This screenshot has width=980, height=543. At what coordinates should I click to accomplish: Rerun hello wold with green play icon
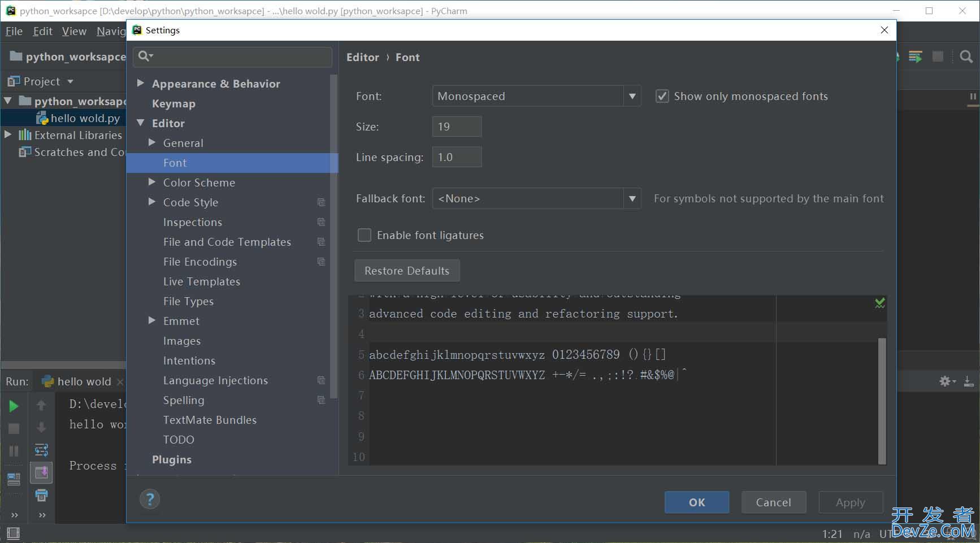14,406
